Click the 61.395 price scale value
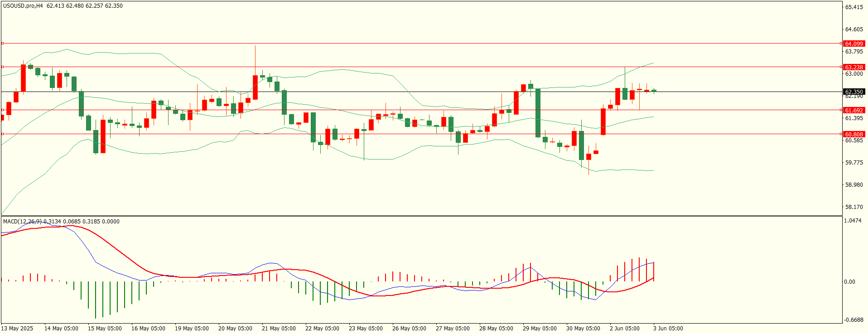 (854, 118)
